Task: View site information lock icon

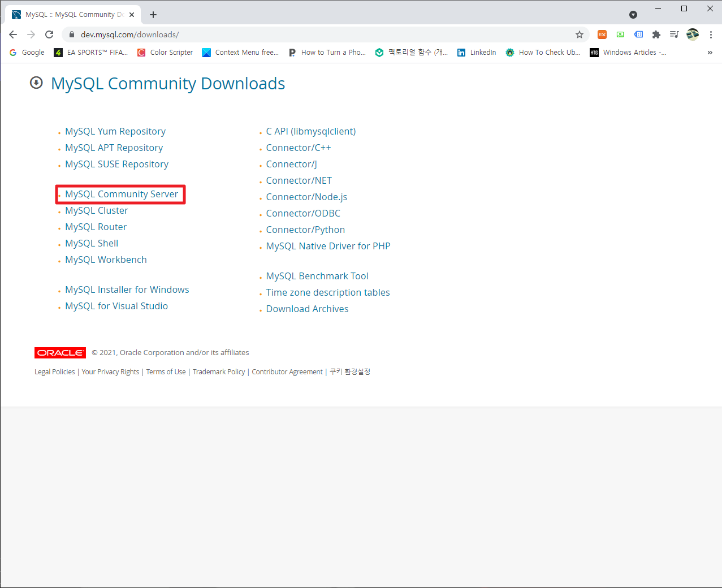Action: 71,34
